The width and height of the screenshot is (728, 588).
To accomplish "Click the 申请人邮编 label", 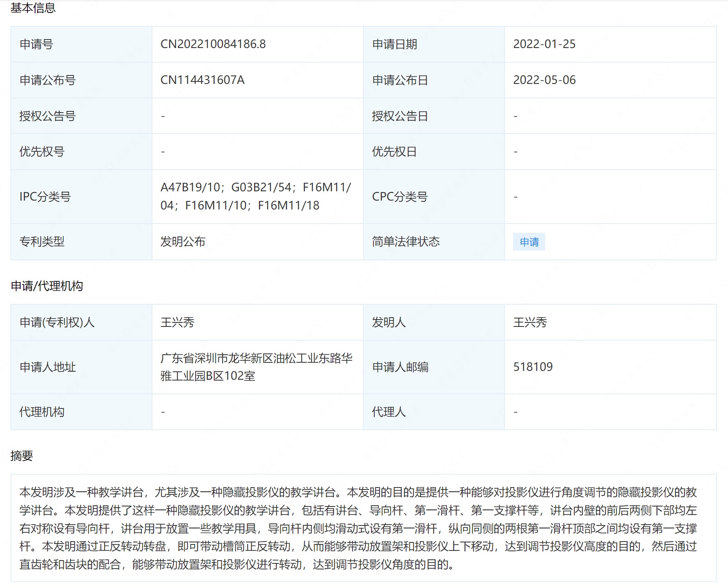I will [x=400, y=367].
